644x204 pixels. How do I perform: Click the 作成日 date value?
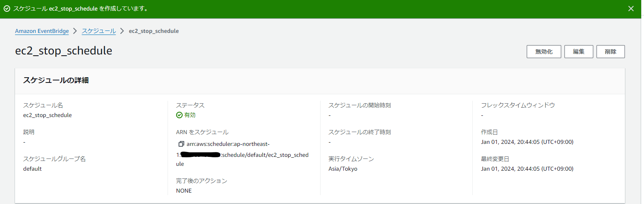pos(527,142)
